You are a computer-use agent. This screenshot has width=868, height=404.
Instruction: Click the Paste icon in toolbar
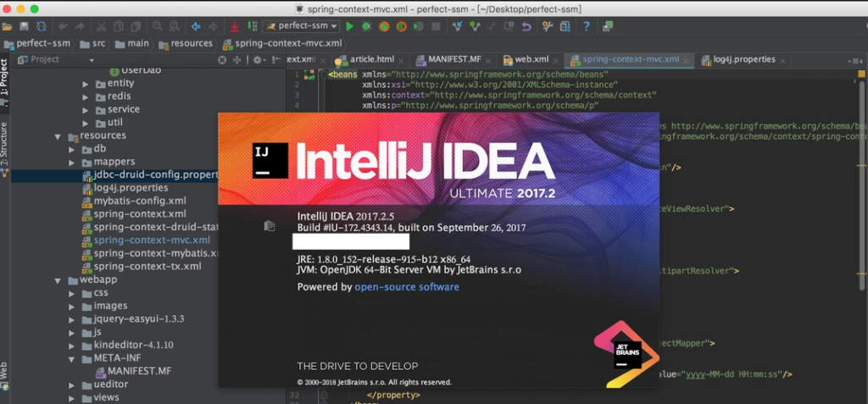(x=136, y=26)
